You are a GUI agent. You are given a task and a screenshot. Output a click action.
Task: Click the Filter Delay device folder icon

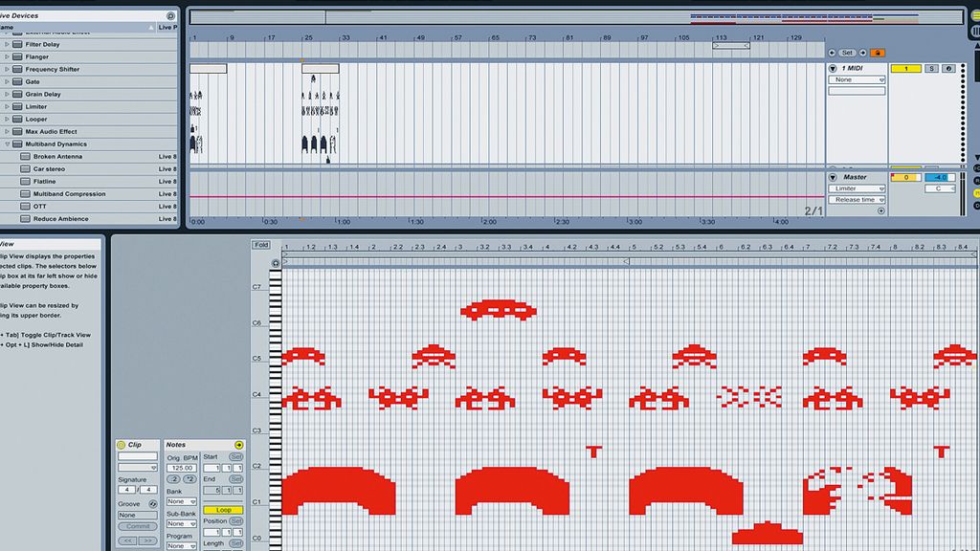17,44
